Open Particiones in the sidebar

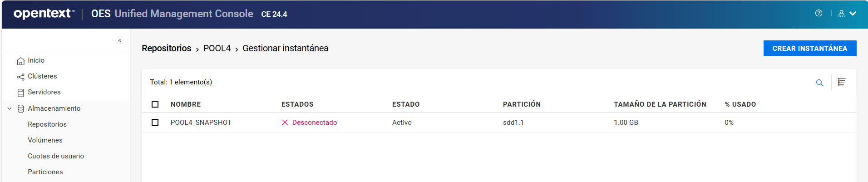point(45,172)
